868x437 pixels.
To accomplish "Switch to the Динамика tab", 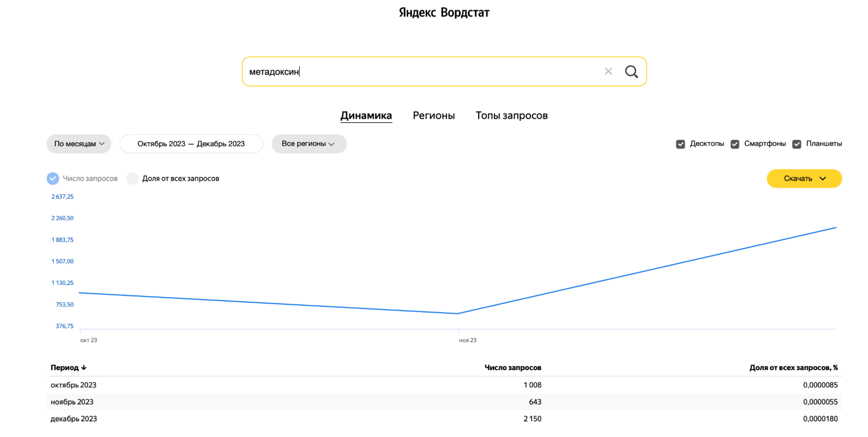I will pos(366,116).
